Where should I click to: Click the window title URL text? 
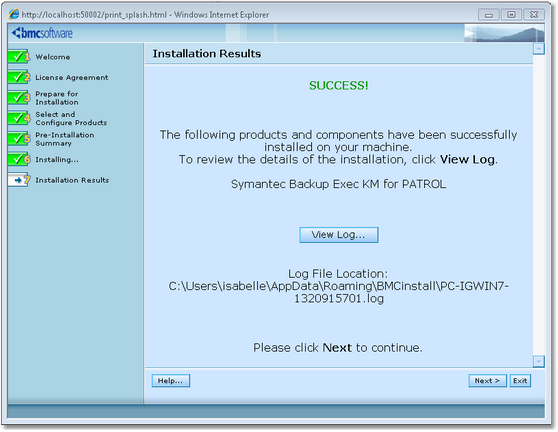click(x=145, y=15)
